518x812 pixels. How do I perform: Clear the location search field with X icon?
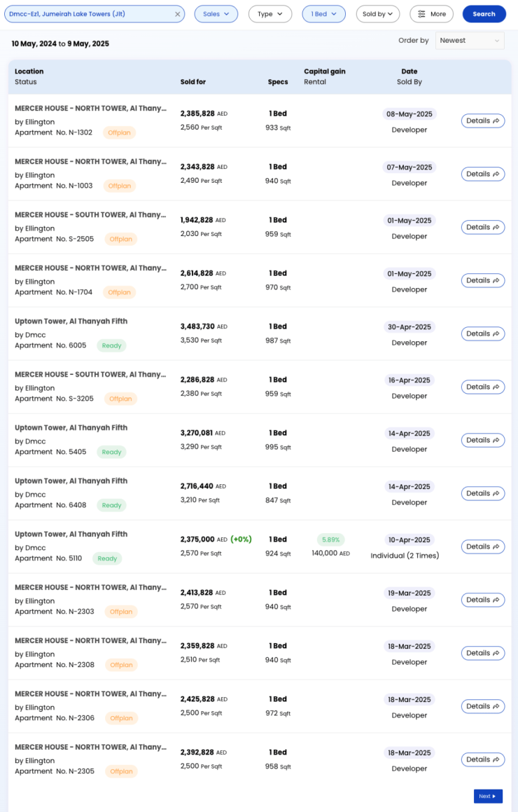click(x=177, y=14)
